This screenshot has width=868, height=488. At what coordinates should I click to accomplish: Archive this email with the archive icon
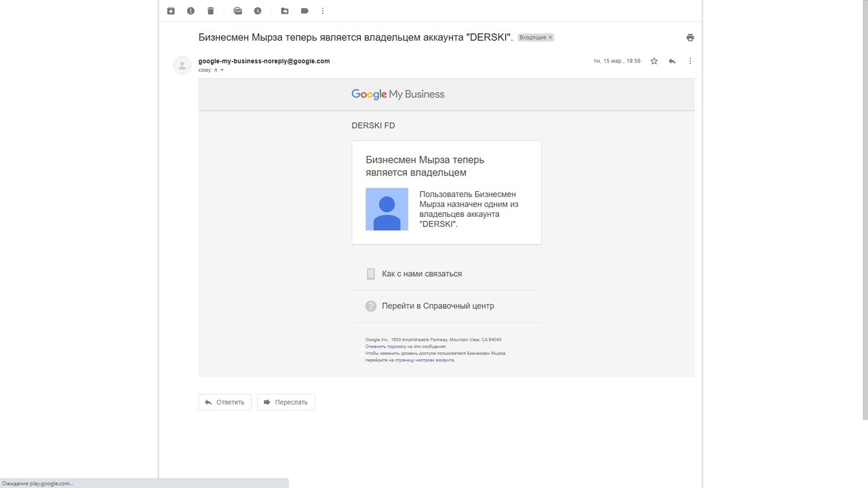(171, 11)
